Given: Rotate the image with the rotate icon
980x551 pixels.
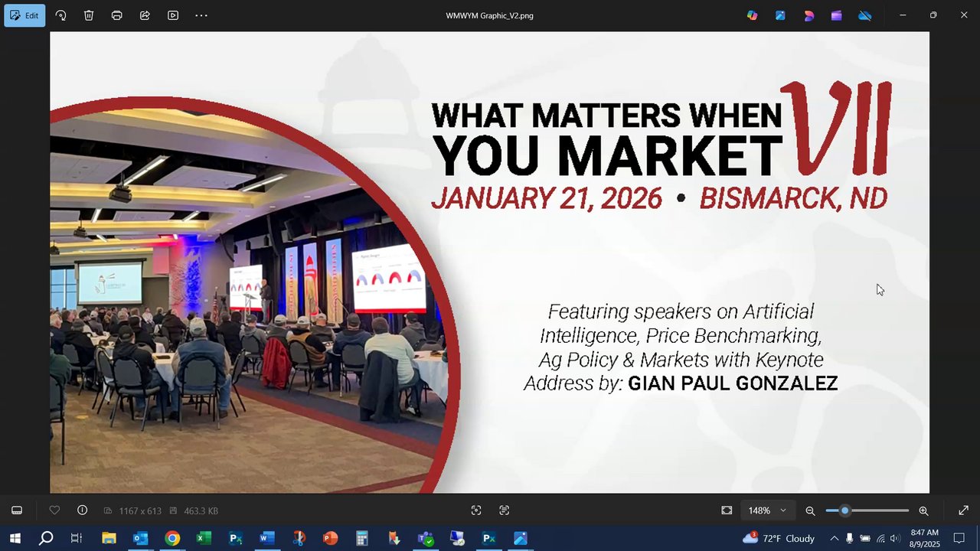Looking at the screenshot, I should (x=60, y=15).
